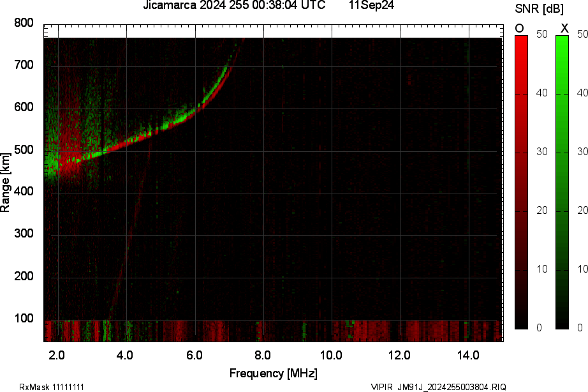Click the green X-mode SNR color bar
The image size is (588, 392).
[562, 182]
